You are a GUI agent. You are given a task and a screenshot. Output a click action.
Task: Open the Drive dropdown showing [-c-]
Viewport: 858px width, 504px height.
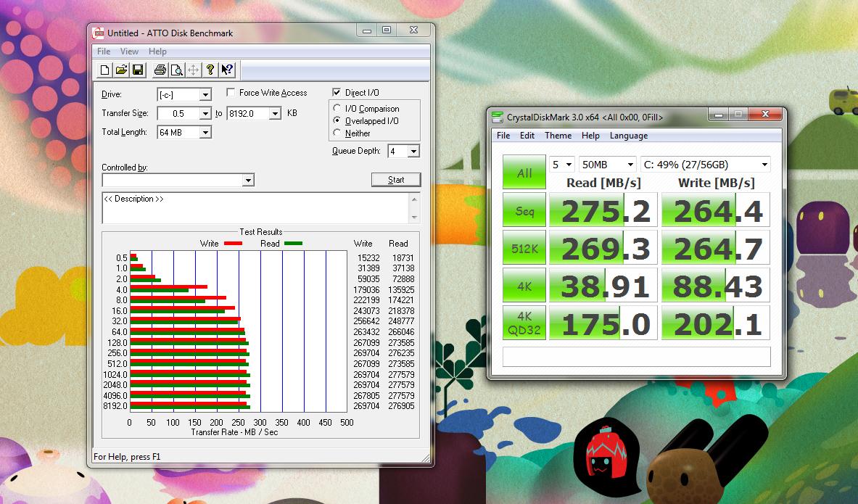tap(205, 95)
